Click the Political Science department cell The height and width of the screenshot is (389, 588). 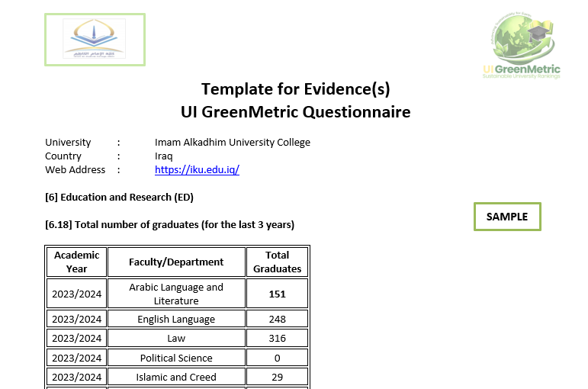coord(176,358)
